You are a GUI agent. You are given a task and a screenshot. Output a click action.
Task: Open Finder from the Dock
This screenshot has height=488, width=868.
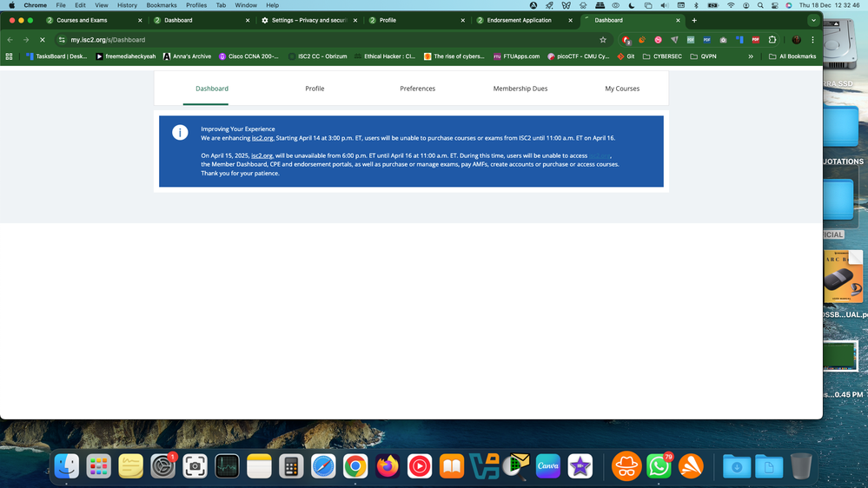(66, 466)
